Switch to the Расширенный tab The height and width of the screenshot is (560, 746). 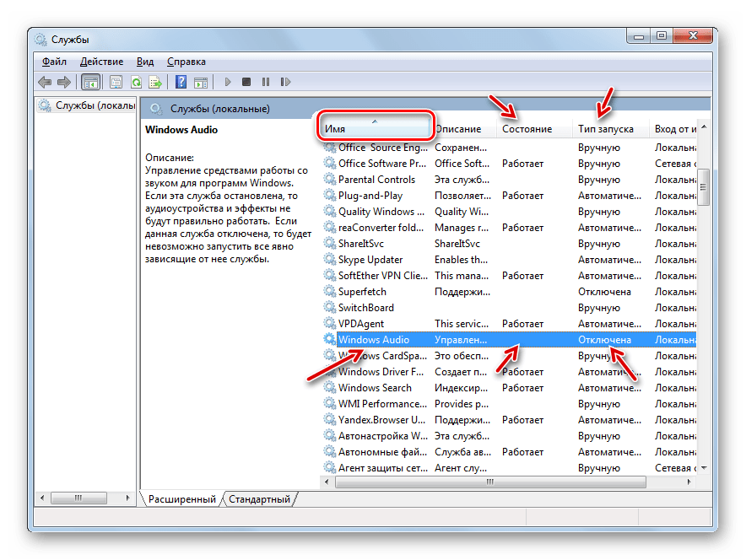point(181,499)
